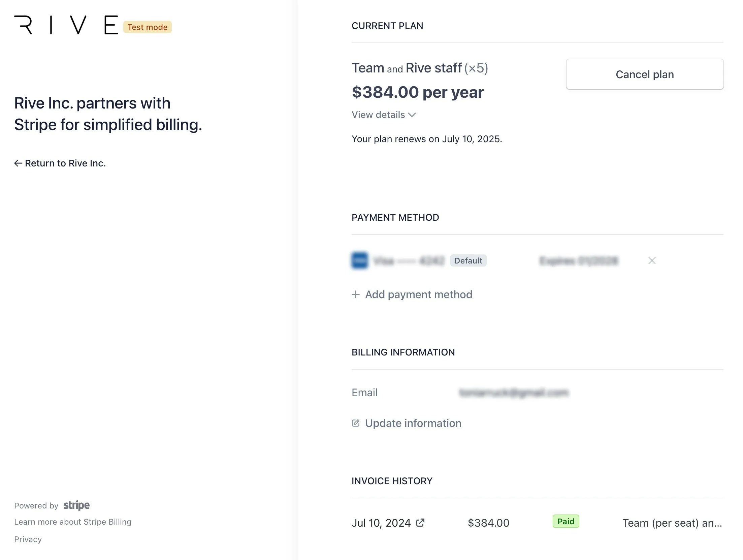
Task: Open the invoice external link icon for Jul 10, 2024
Action: click(x=420, y=523)
